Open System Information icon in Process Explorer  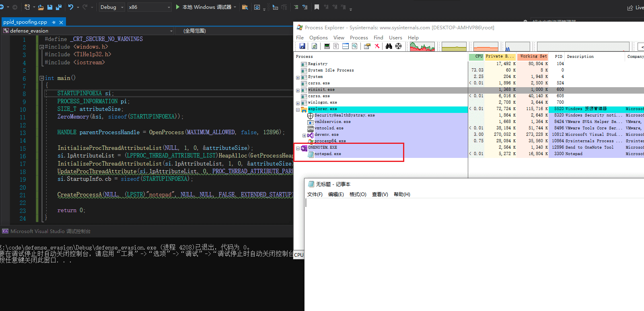click(x=327, y=46)
